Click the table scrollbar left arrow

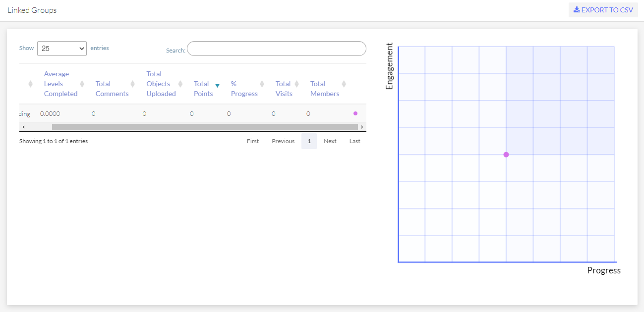23,127
